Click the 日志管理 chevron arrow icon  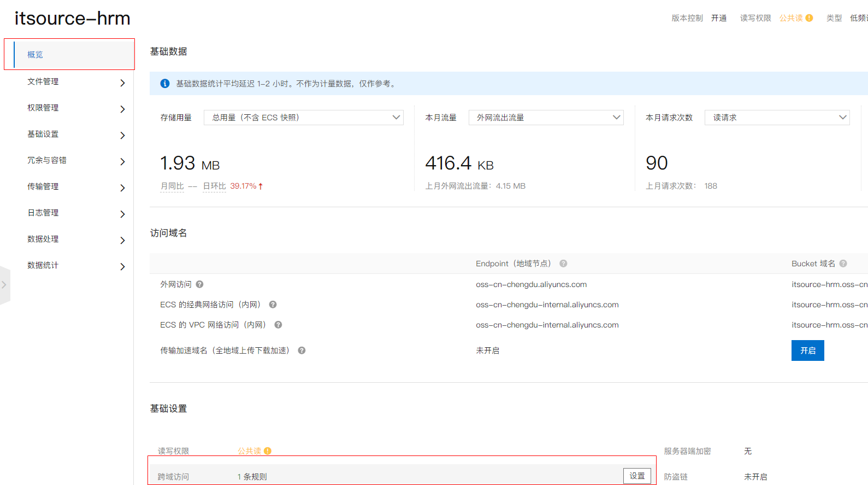pyautogui.click(x=122, y=214)
